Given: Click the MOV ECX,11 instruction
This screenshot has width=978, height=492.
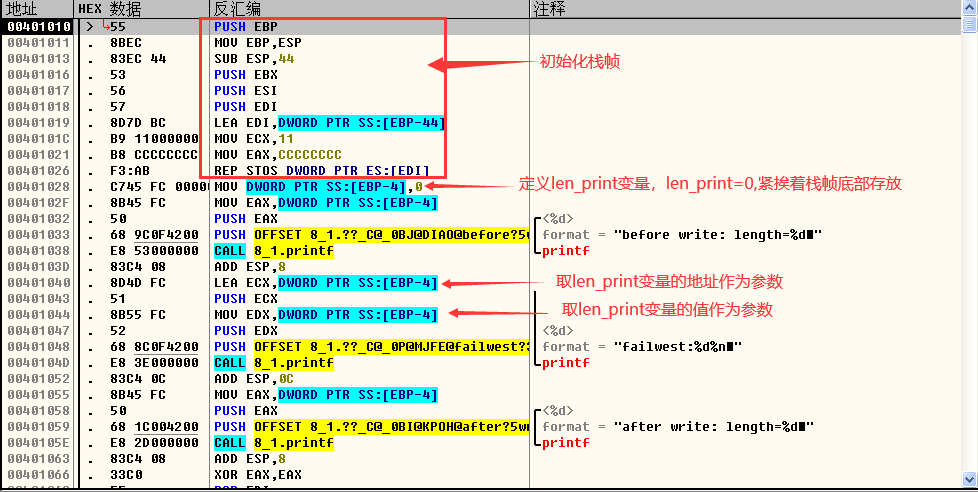Looking at the screenshot, I should pos(254,139).
